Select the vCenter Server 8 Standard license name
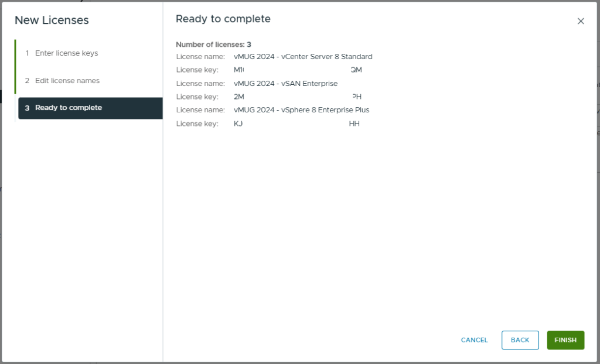The image size is (600, 364). pos(302,57)
